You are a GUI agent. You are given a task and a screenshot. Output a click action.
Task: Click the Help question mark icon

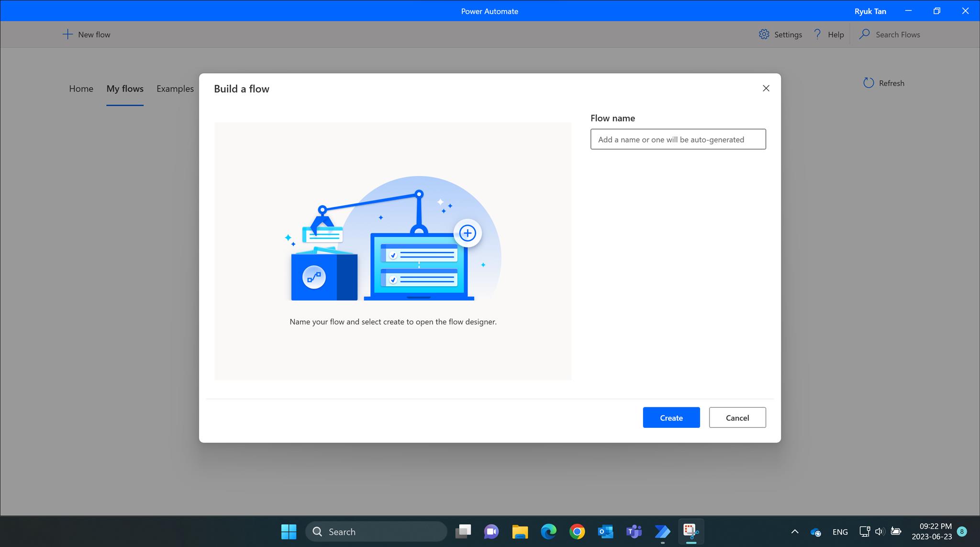pyautogui.click(x=818, y=34)
